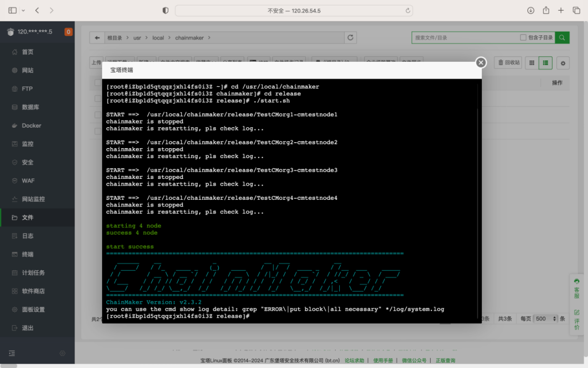Go to 根目录 in the breadcrumb path
Screen dimensions: 588x368
[115, 38]
